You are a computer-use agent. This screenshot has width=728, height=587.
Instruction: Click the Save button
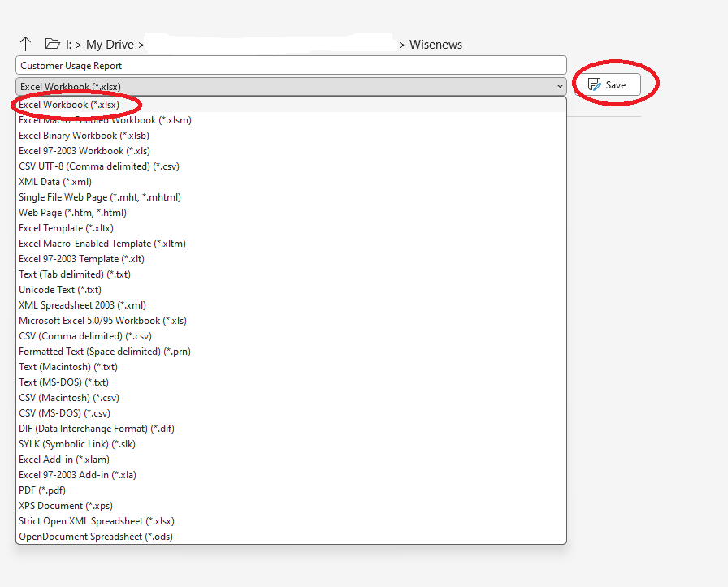(608, 84)
